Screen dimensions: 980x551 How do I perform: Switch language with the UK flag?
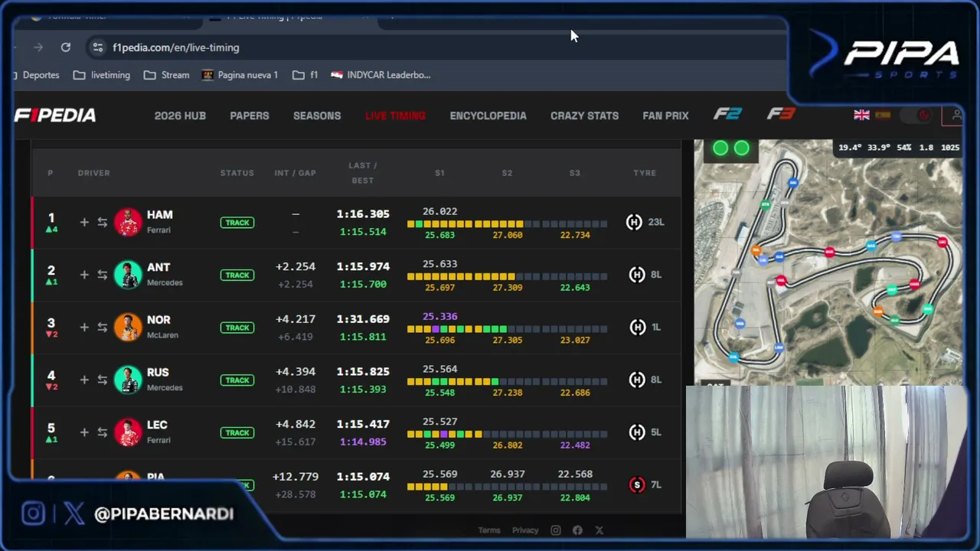(x=861, y=115)
